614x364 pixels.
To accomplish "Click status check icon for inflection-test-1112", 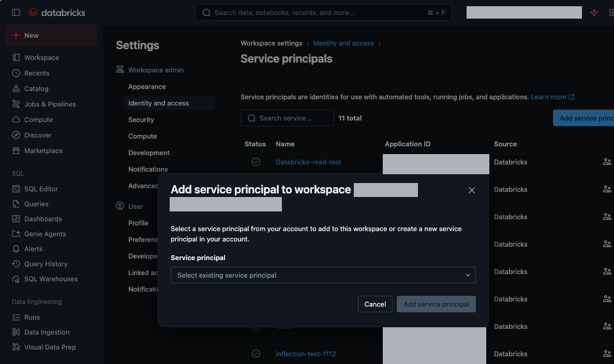I will [x=256, y=354].
